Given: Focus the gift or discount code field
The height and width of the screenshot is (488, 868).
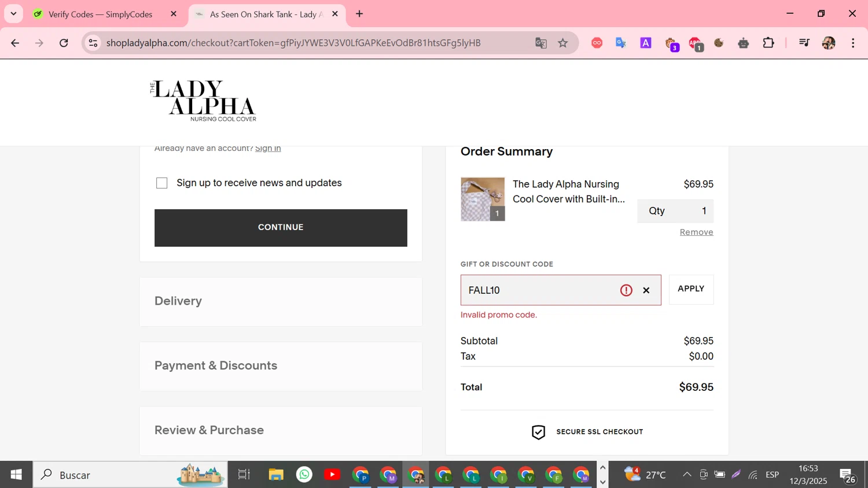Looking at the screenshot, I should coord(561,290).
